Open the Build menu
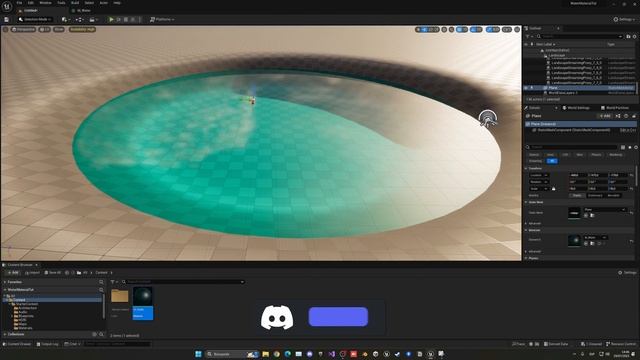This screenshot has width=640, height=360. pyautogui.click(x=75, y=3)
